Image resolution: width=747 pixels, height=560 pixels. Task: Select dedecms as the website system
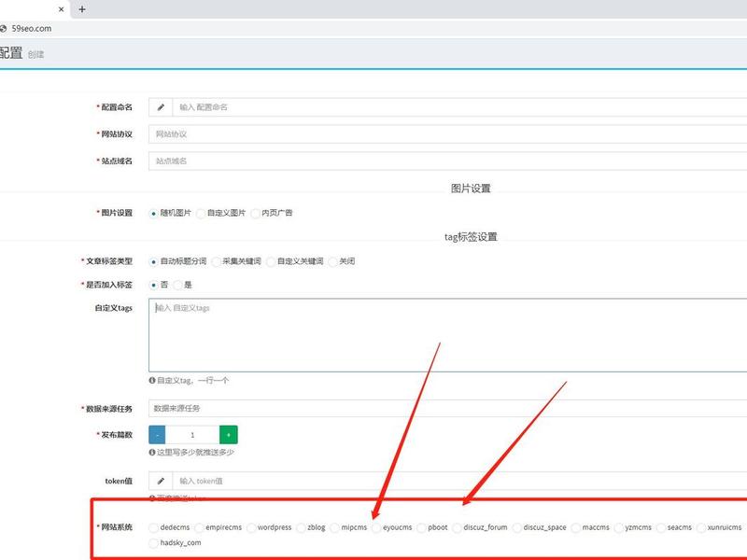point(153,527)
